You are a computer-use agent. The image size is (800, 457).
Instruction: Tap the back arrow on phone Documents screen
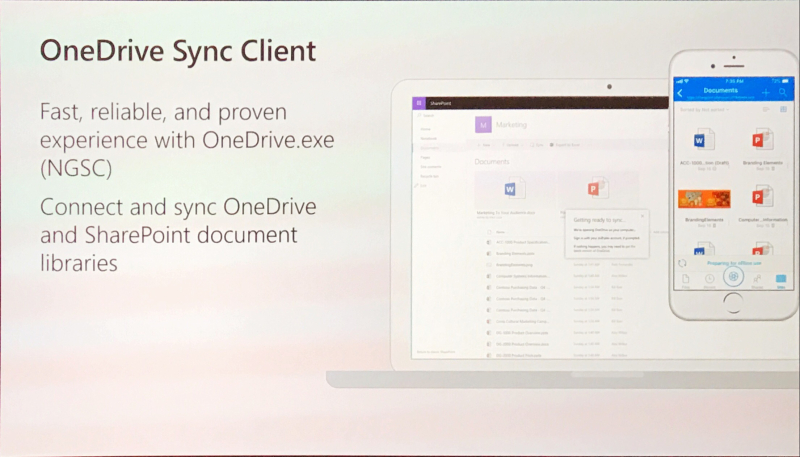(680, 93)
